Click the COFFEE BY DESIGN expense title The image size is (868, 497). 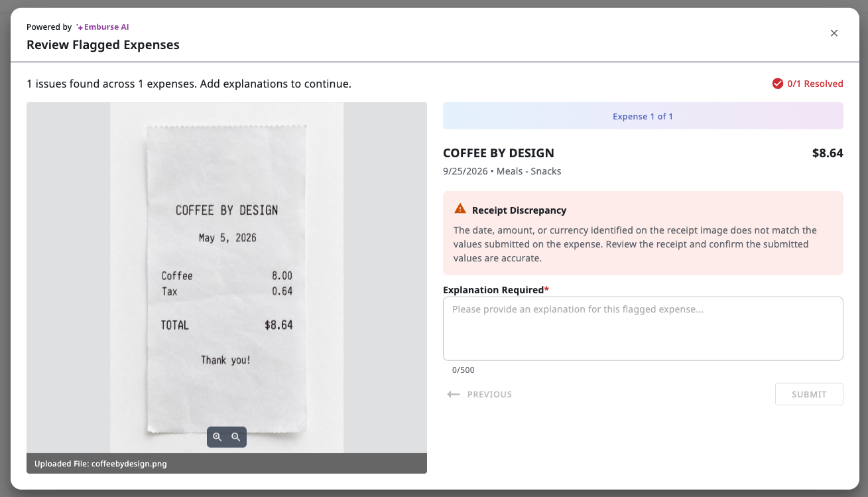(x=499, y=153)
